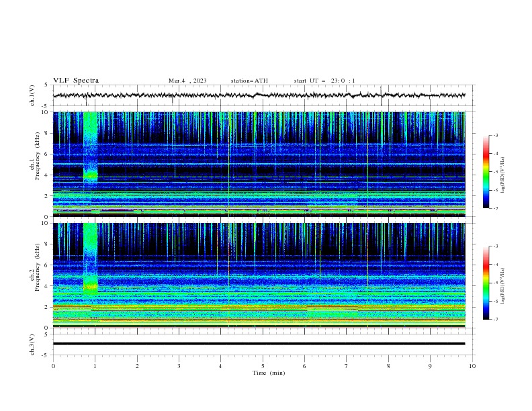Click the "start UT = 23:0 :1" text

(x=324, y=81)
